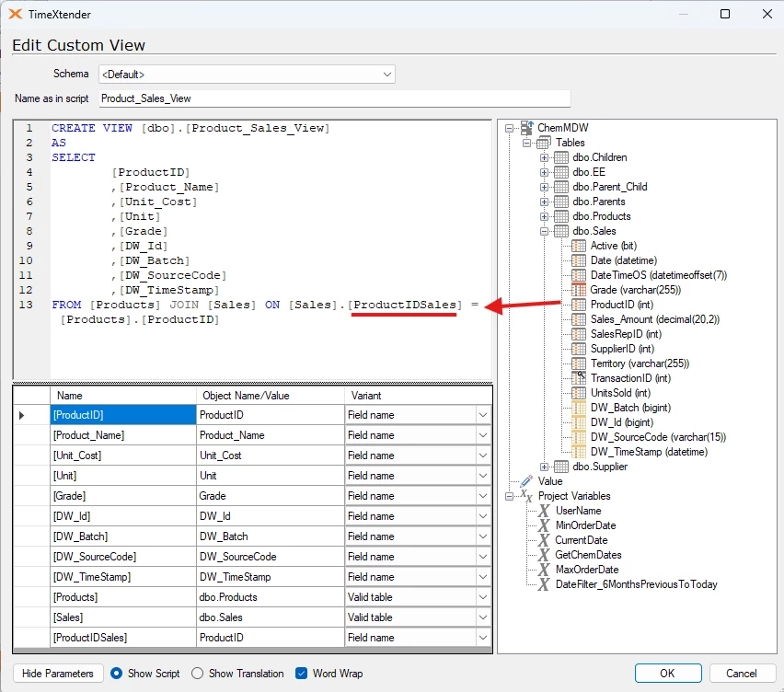
Task: Click the Active (bit) field icon
Action: click(579, 246)
